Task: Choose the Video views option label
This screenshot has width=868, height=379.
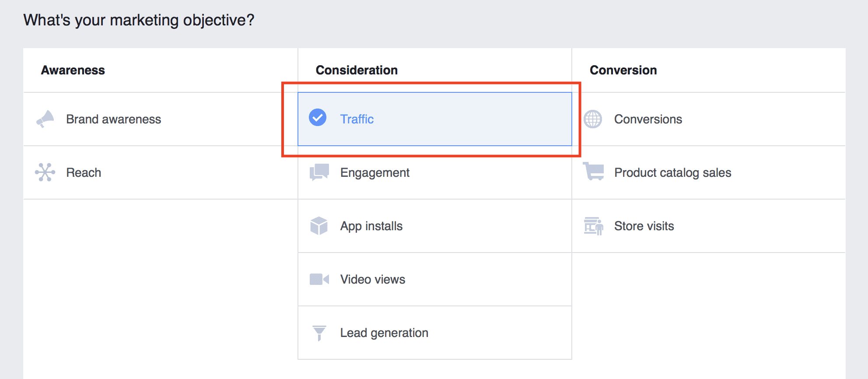Action: [x=372, y=279]
